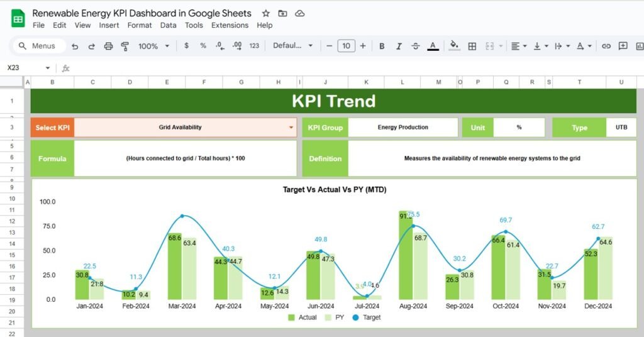Select column E header
Screen dimensions: 644x337
click(x=167, y=82)
